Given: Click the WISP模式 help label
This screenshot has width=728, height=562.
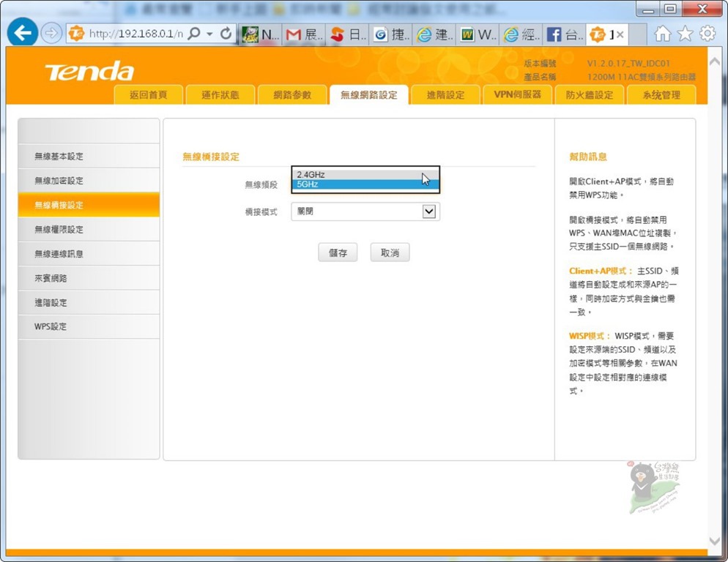Looking at the screenshot, I should [590, 336].
